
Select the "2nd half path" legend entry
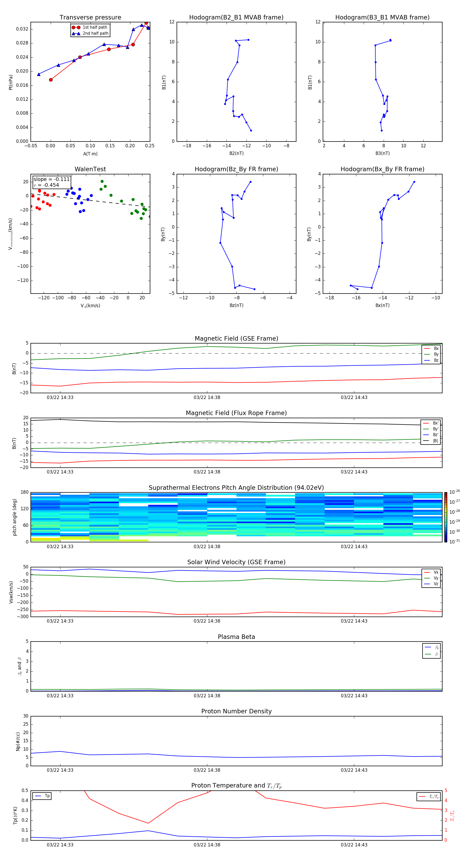tap(90, 33)
